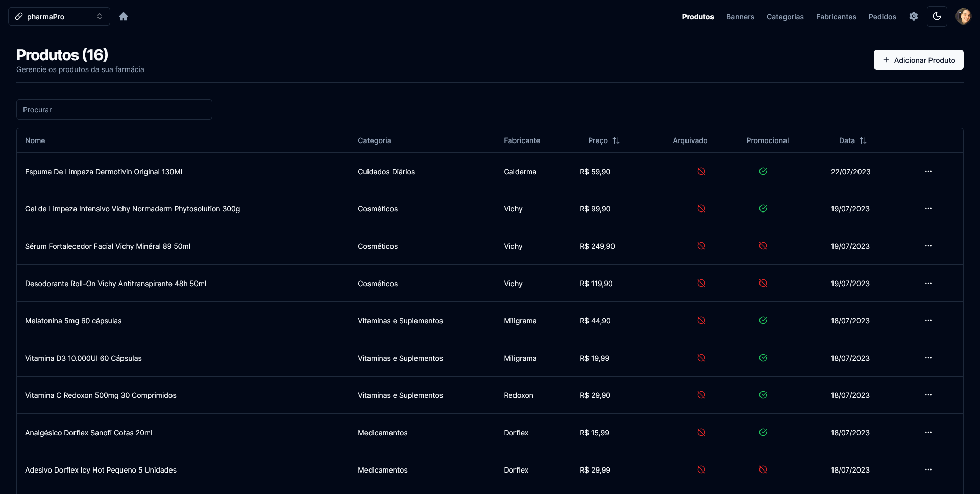Click promotional check icon of Vitamina C Redoxon
Viewport: 980px width, 494px height.
763,395
